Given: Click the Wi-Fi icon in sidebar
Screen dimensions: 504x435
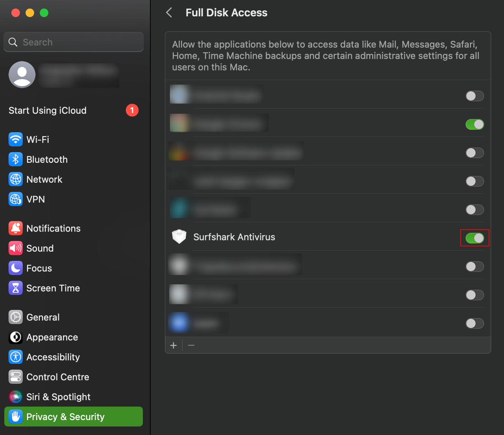Looking at the screenshot, I should pyautogui.click(x=16, y=139).
